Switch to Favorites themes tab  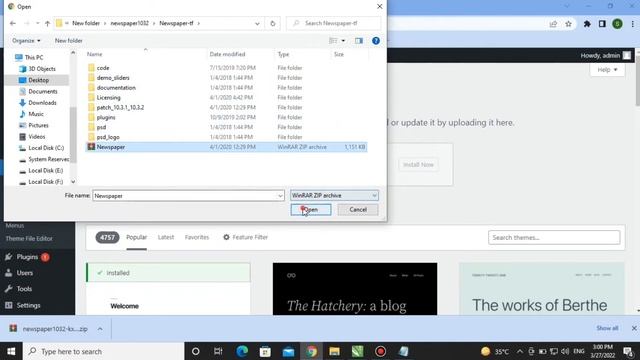pos(197,237)
